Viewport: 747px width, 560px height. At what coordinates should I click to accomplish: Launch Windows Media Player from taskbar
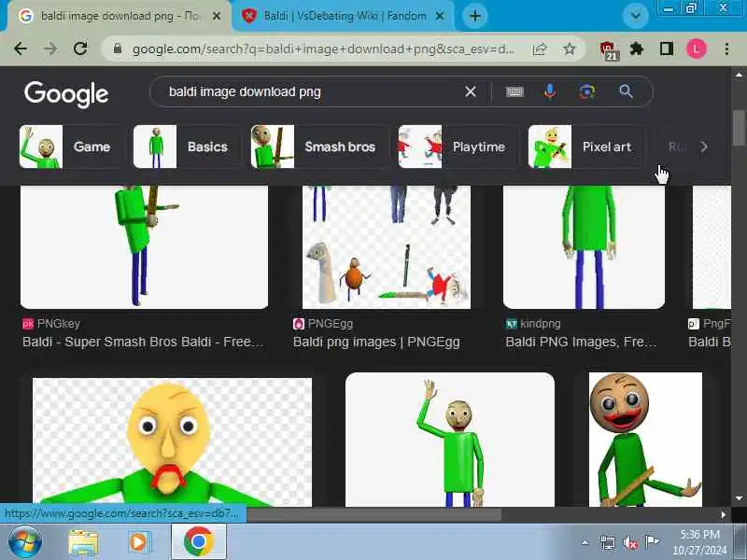coord(139,542)
